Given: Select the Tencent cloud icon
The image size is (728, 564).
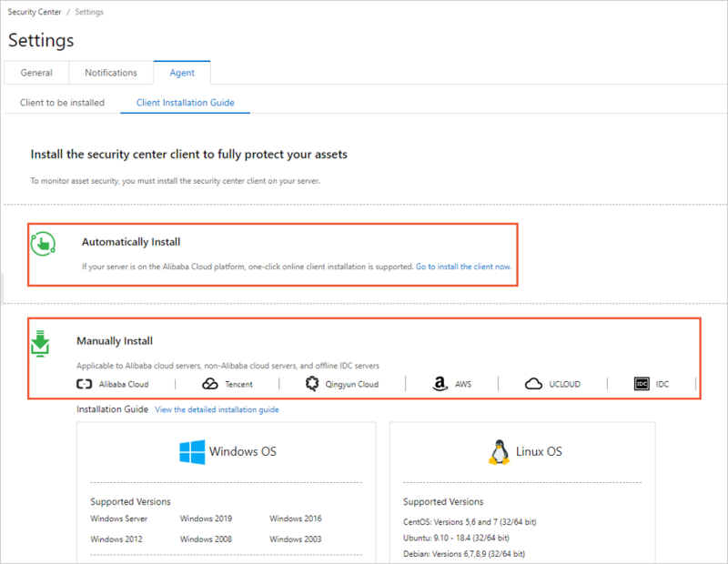Looking at the screenshot, I should [x=210, y=384].
